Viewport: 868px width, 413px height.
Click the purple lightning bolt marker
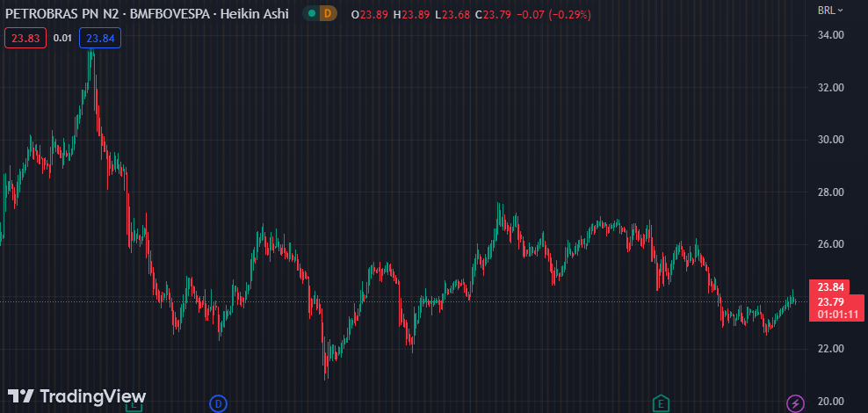pos(795,403)
